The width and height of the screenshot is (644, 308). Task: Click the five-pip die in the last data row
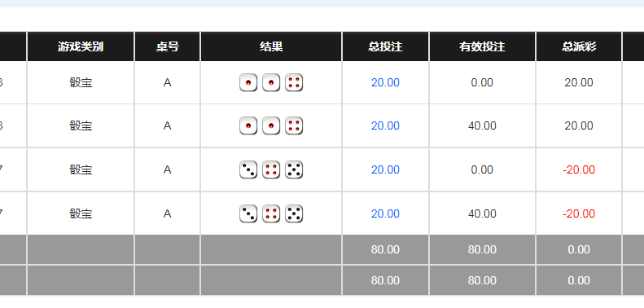click(294, 213)
